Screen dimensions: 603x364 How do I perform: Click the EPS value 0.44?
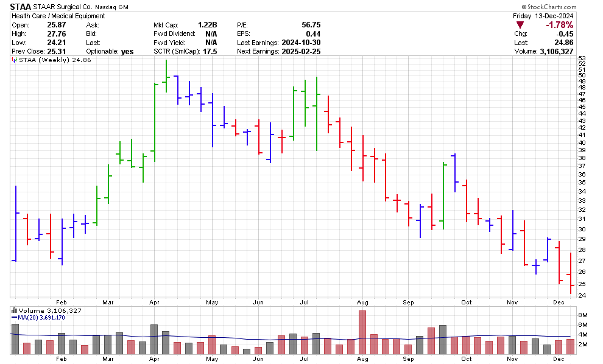coord(313,34)
